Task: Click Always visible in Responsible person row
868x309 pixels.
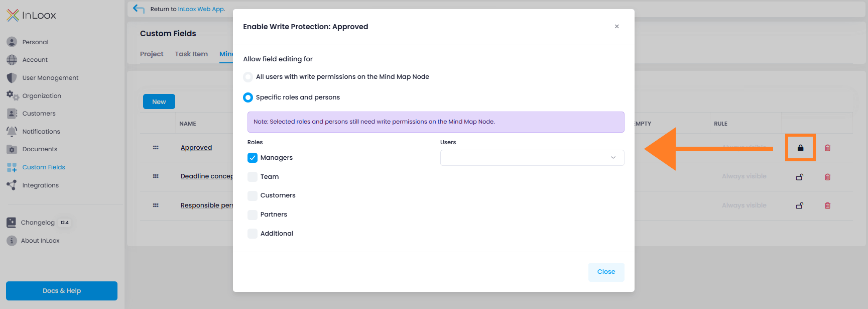Action: coord(744,205)
